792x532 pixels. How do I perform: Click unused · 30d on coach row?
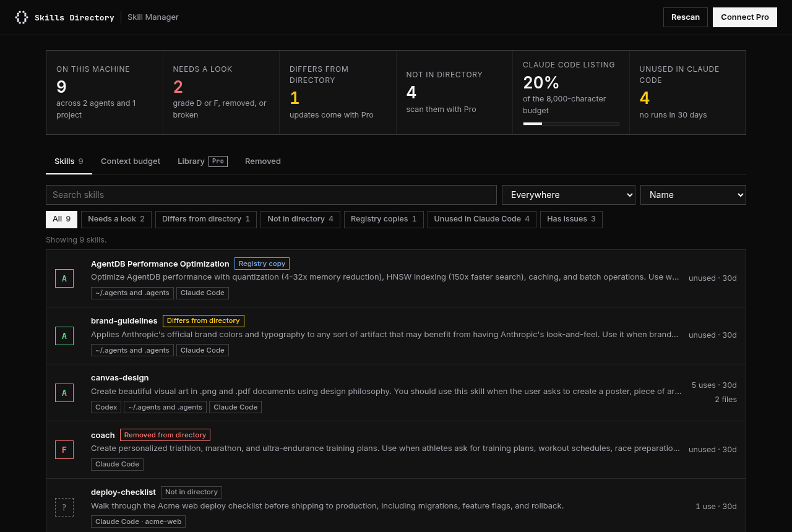[713, 450]
